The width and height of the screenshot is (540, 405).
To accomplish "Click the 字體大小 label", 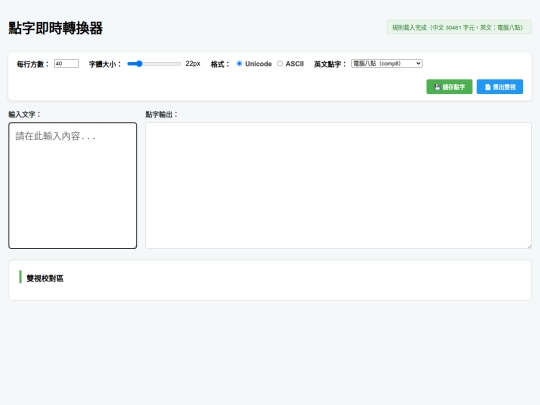I will click(105, 64).
